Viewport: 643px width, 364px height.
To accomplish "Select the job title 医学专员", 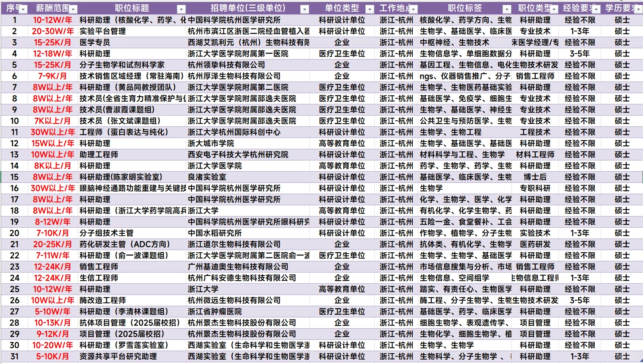I will (95, 42).
